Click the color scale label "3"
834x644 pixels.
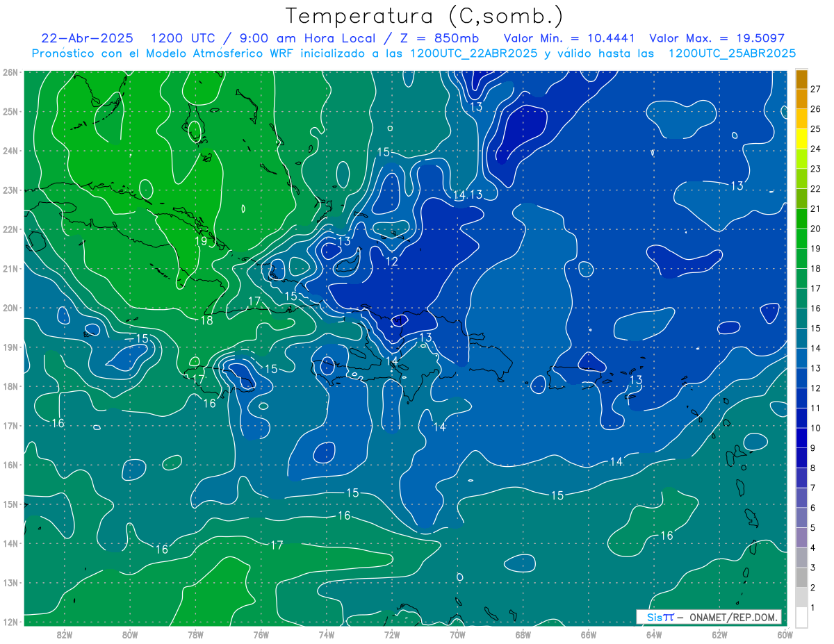coord(812,568)
